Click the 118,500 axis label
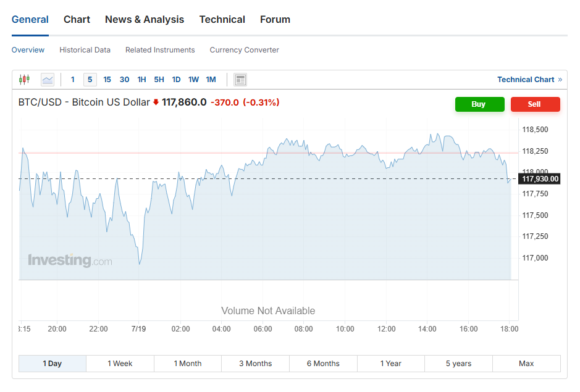The width and height of the screenshot is (580, 392). click(x=536, y=130)
